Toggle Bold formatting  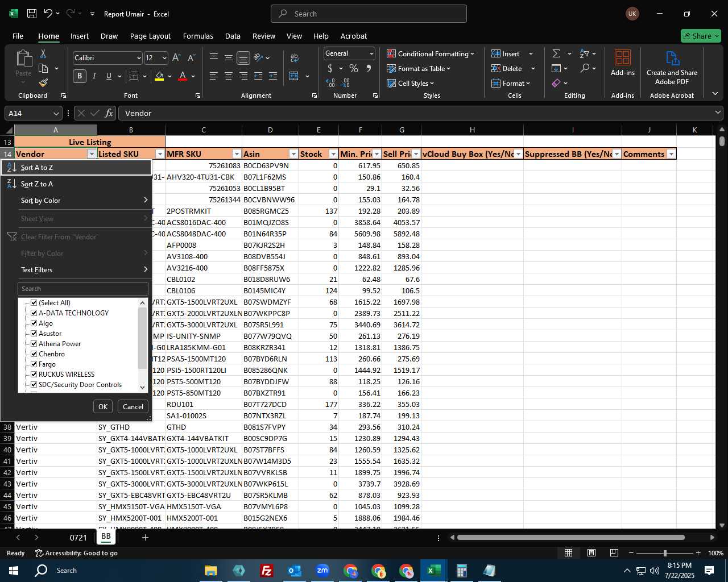point(80,76)
